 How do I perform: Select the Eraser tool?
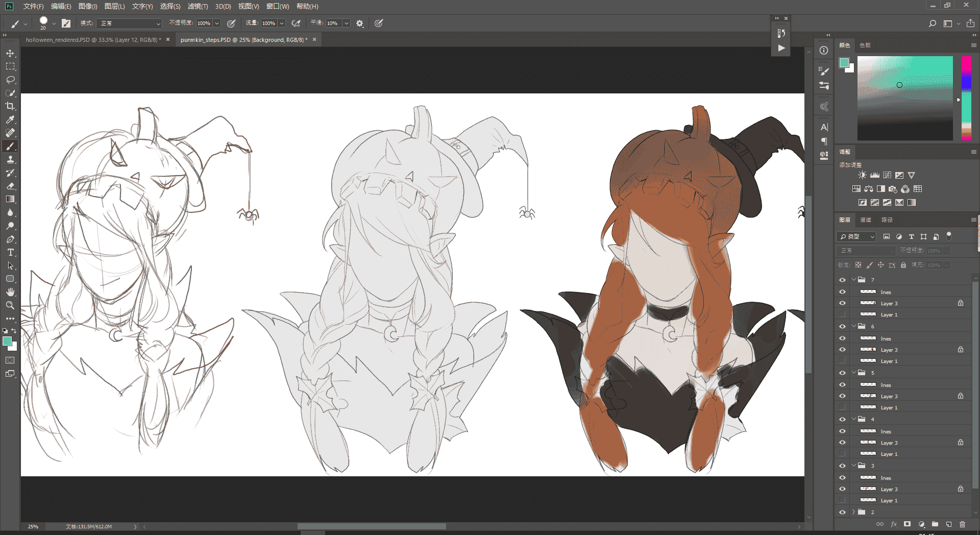pos(10,186)
